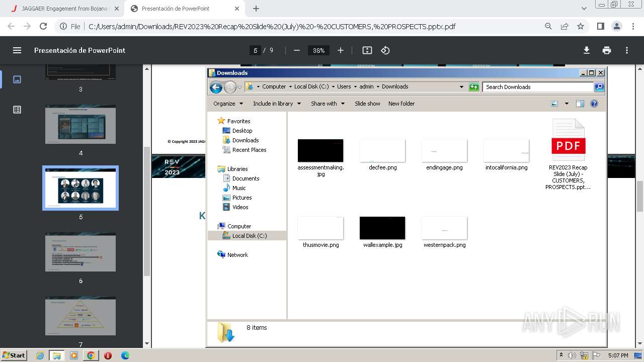Open Include in library dropdown
Screen dimensions: 644x362
pyautogui.click(x=277, y=104)
